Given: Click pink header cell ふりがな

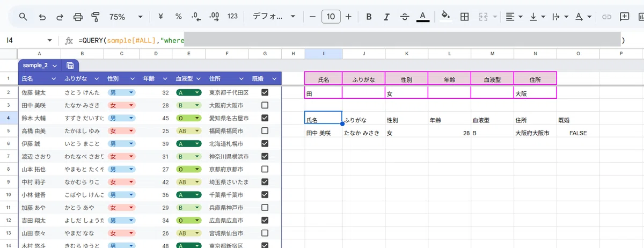Looking at the screenshot, I should (364, 79).
